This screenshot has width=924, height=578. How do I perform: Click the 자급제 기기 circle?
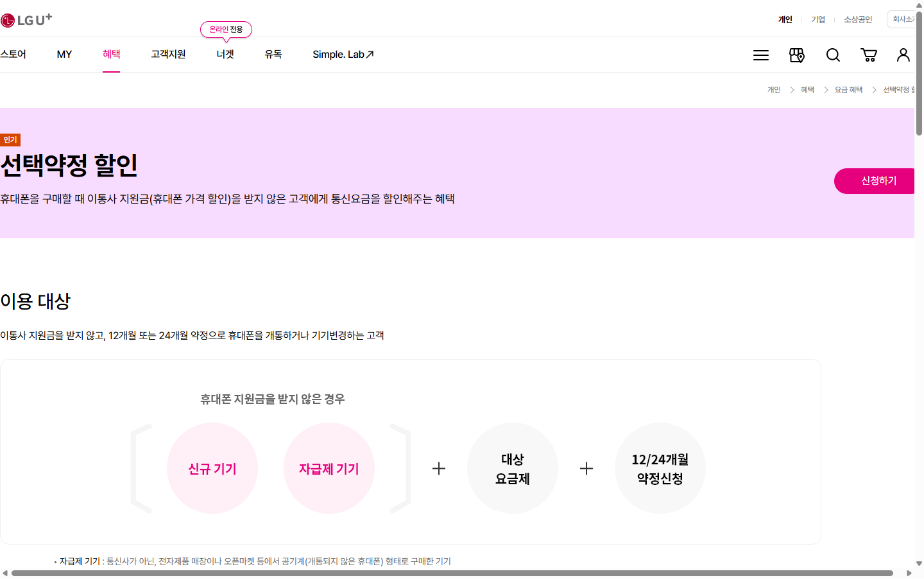329,468
